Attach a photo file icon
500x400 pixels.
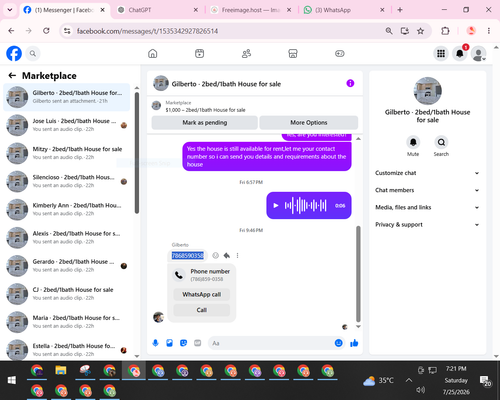point(169,343)
